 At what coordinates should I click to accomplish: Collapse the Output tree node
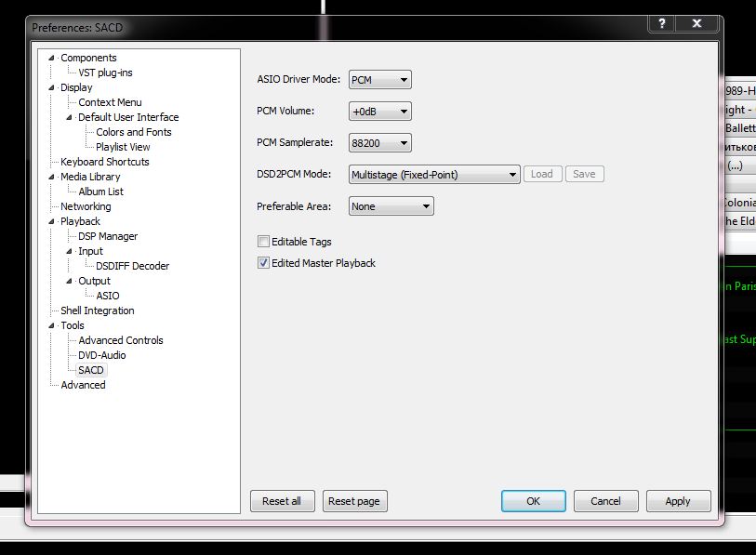pos(69,281)
